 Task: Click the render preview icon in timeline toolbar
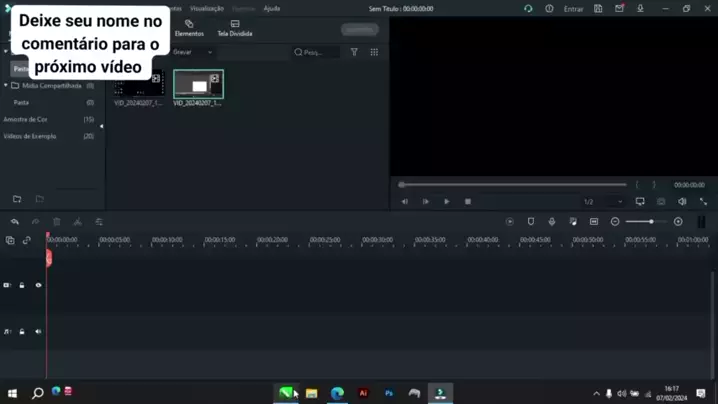point(510,222)
